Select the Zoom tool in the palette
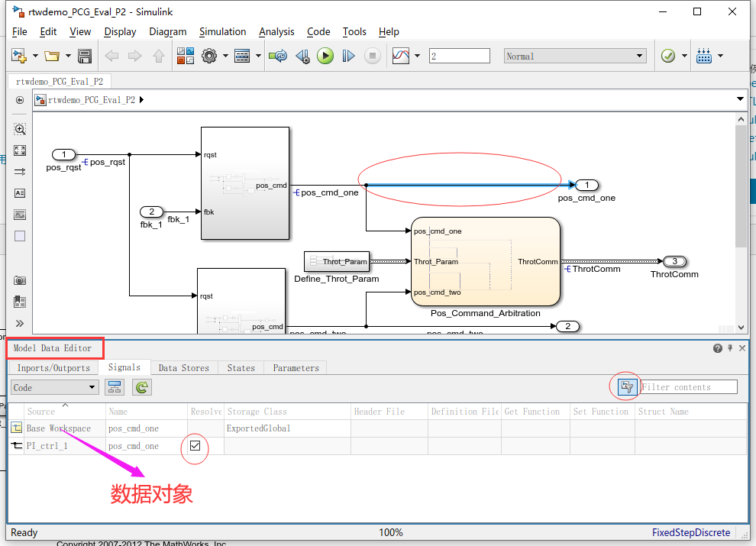The width and height of the screenshot is (756, 546). (19, 129)
